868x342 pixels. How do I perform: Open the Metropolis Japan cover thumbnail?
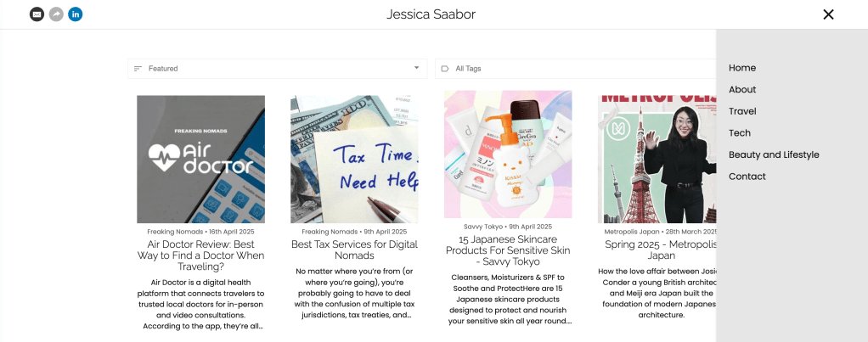pyautogui.click(x=657, y=159)
